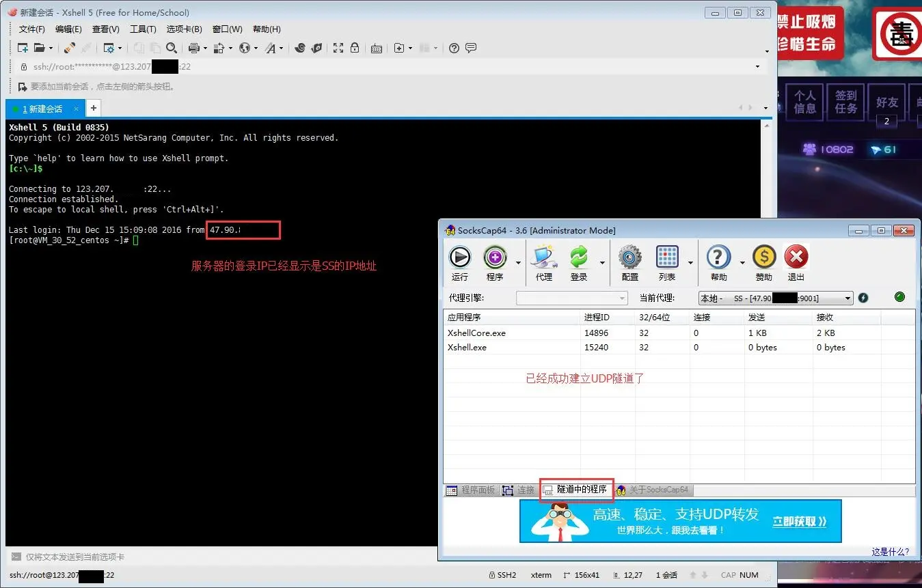Select the Xshell.exe row
Viewport: 922px width, 588px height.
tap(679, 348)
